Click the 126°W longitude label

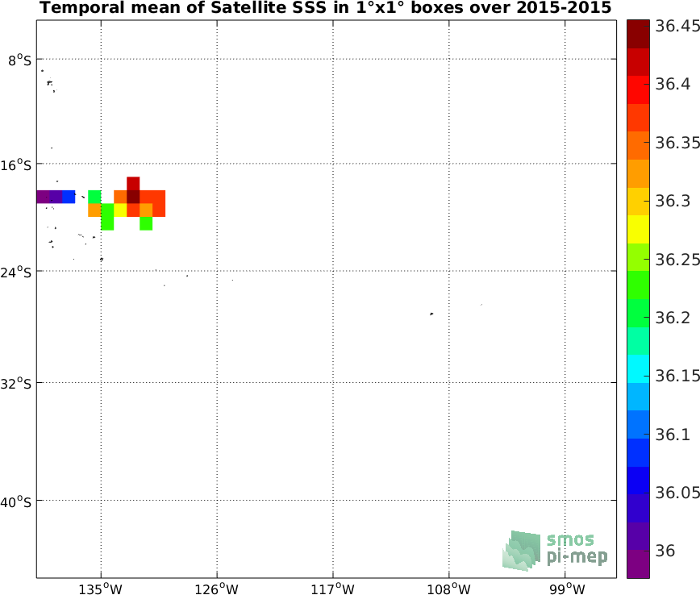point(216,589)
